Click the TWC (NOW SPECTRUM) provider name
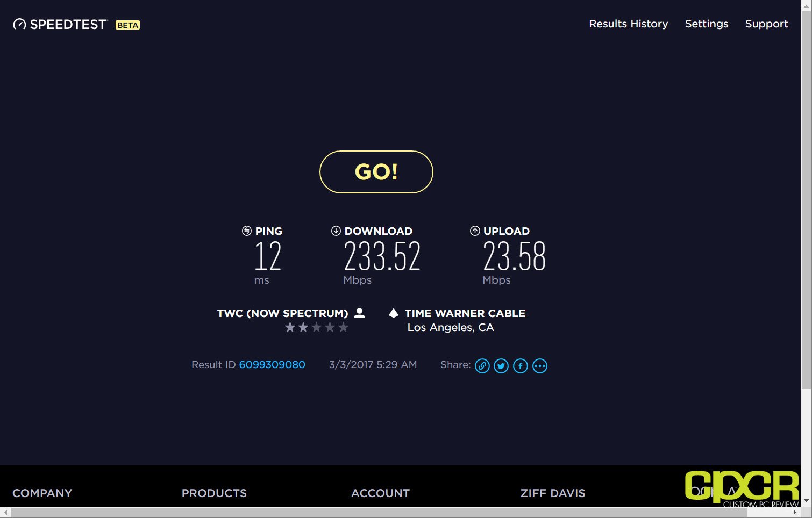The image size is (812, 518). (282, 313)
